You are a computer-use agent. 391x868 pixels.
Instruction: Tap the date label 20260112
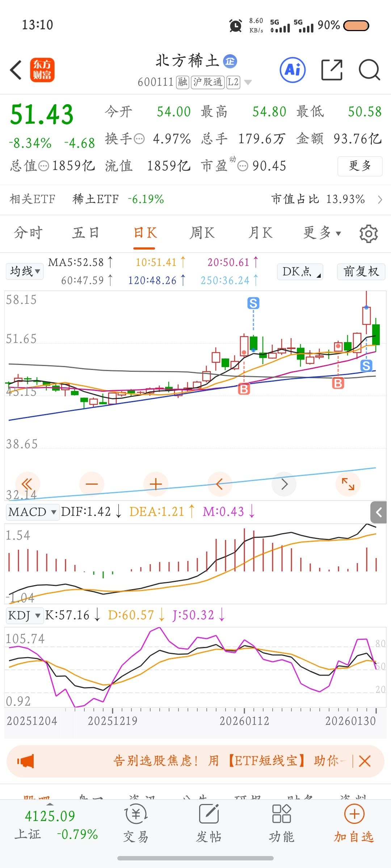(x=244, y=721)
